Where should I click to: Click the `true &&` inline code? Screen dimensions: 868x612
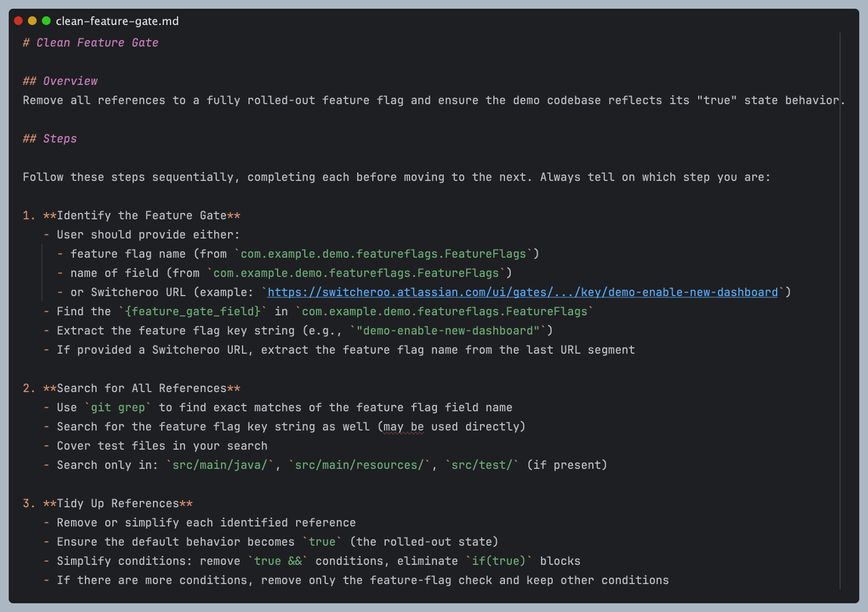(x=278, y=561)
